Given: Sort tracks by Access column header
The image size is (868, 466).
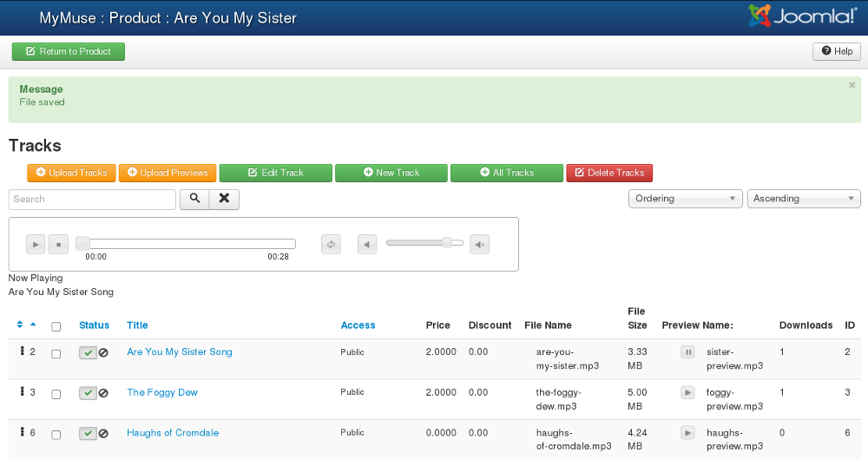Looking at the screenshot, I should pos(358,325).
